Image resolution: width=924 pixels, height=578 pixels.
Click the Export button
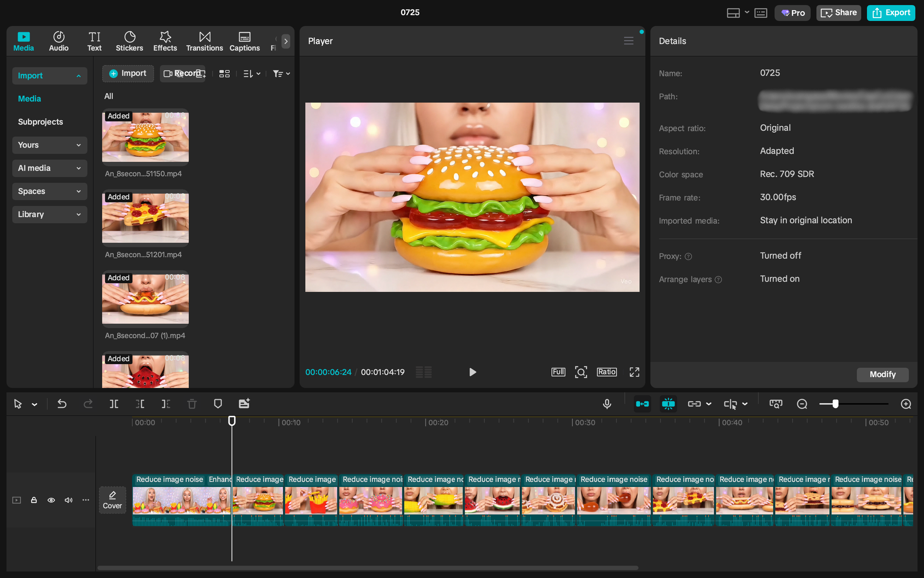891,13
